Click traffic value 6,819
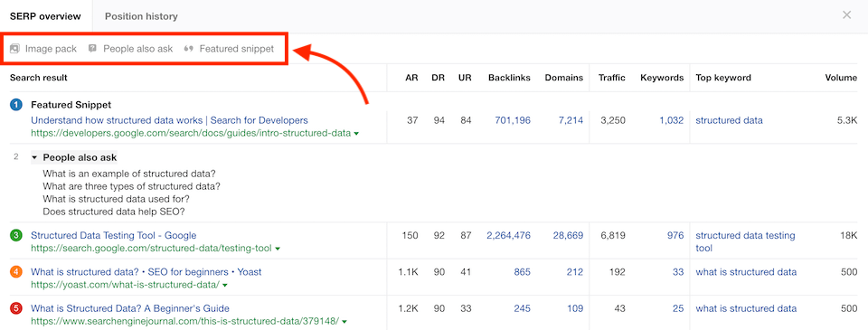Viewport: 868px width, 330px height. coord(613,235)
